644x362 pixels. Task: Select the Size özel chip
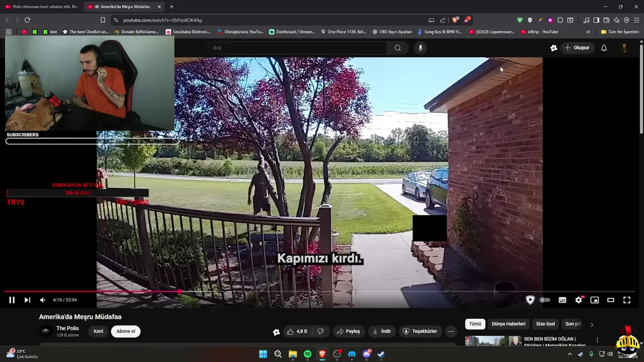click(545, 324)
